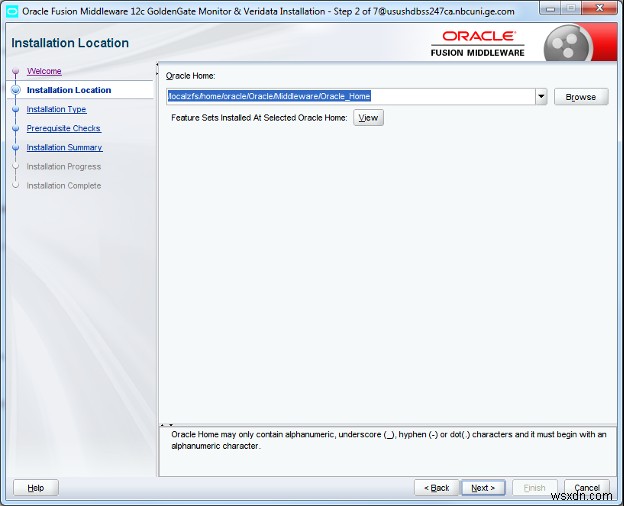Viewport: 624px width, 506px height.
Task: Click inside the Oracle Home path field
Action: 351,96
